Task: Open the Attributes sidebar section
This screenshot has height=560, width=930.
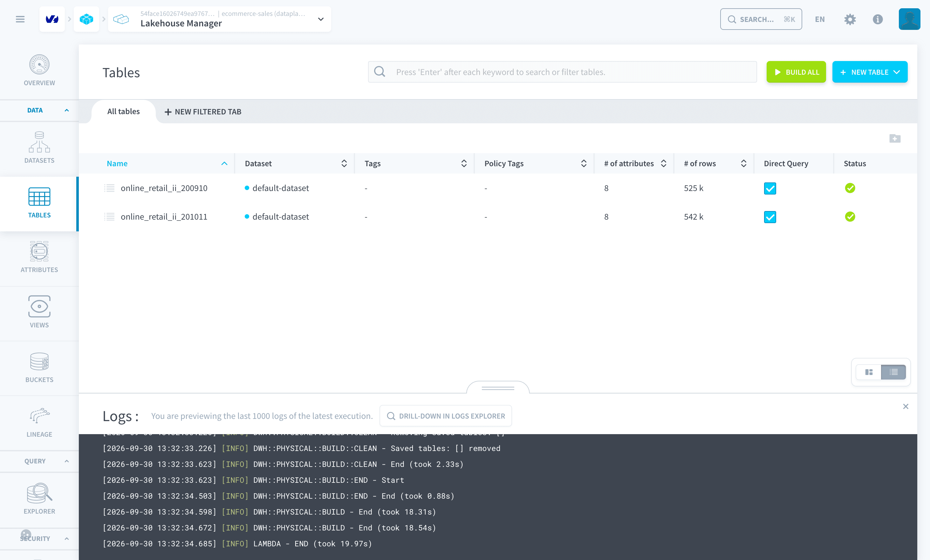Action: click(x=39, y=257)
